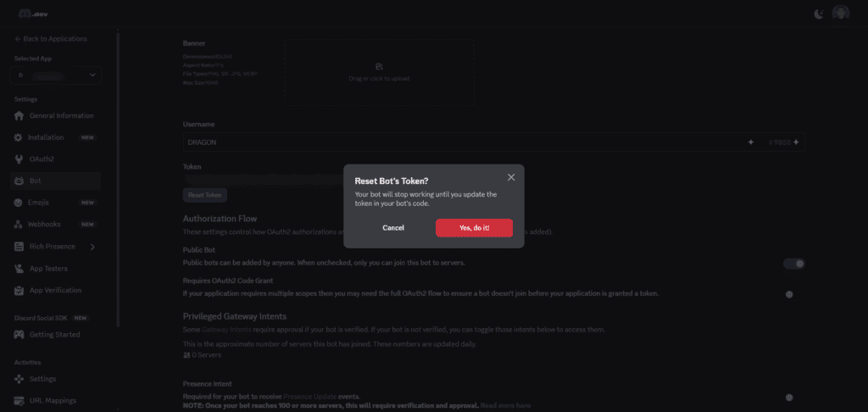Confirm token reset with Yes, do it!
The height and width of the screenshot is (412, 868).
pos(474,227)
